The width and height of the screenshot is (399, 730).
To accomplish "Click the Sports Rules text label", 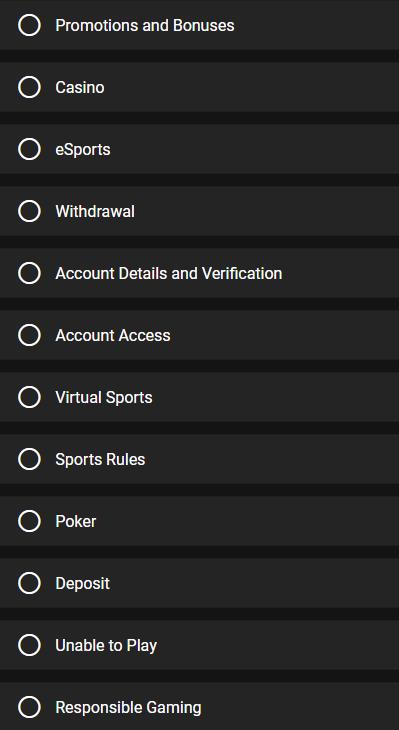I will pos(100,460).
